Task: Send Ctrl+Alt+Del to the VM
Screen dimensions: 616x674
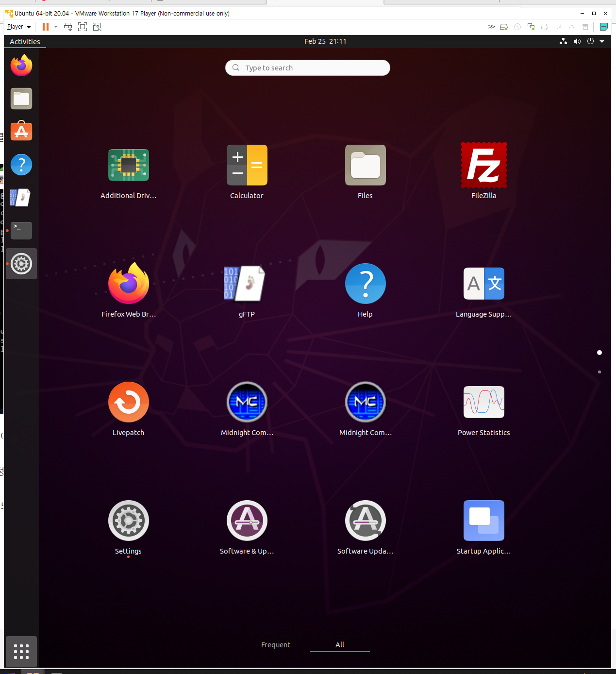Action: click(x=68, y=27)
